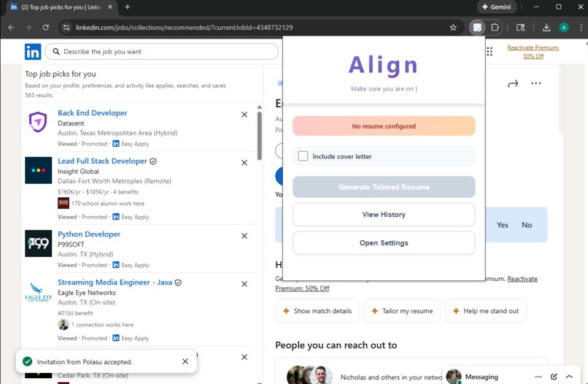Open messaging options ellipsis
This screenshot has width=588, height=384.
[x=538, y=377]
